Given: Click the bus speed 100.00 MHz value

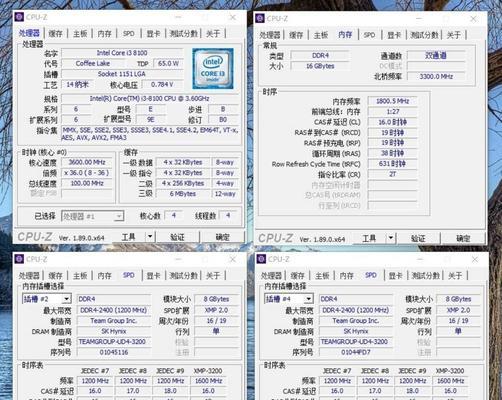Looking at the screenshot, I should coord(87,183).
